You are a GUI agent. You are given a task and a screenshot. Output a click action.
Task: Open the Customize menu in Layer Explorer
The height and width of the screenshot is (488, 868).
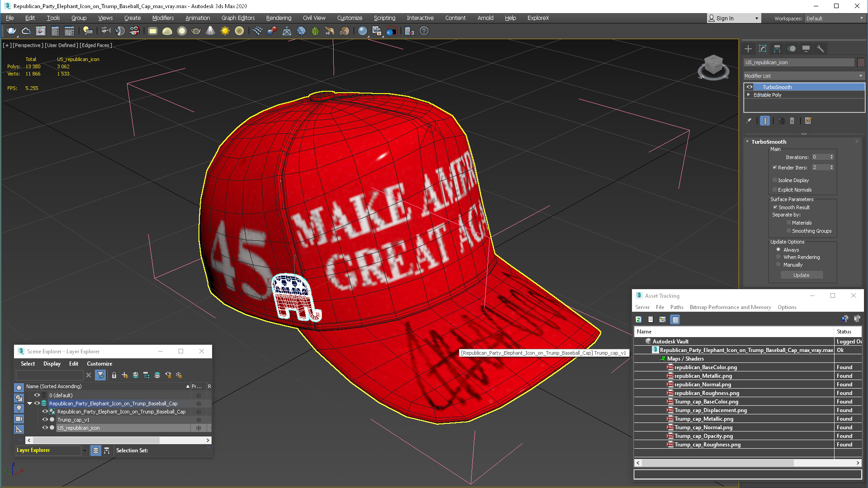click(99, 364)
